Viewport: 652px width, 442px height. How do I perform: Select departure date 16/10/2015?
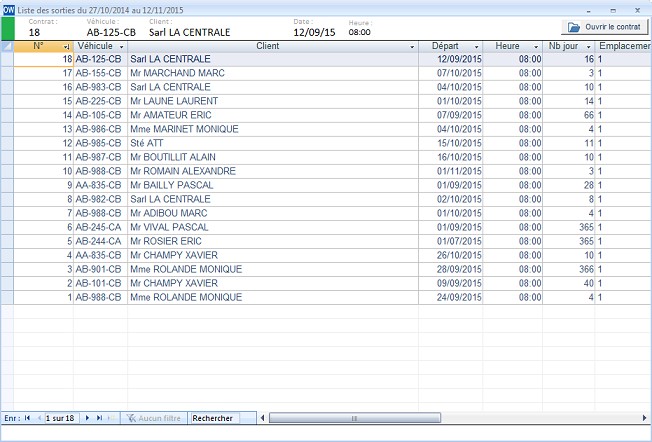450,157
